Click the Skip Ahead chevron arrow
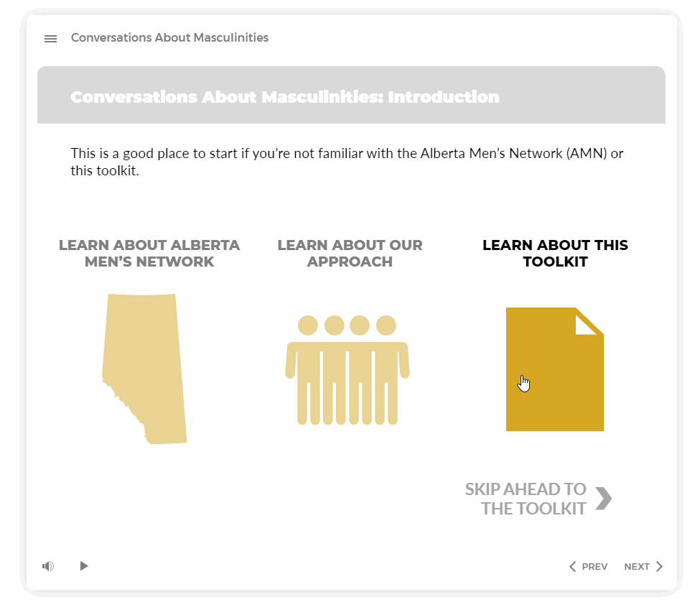The width and height of the screenshot is (700, 605). point(604,498)
